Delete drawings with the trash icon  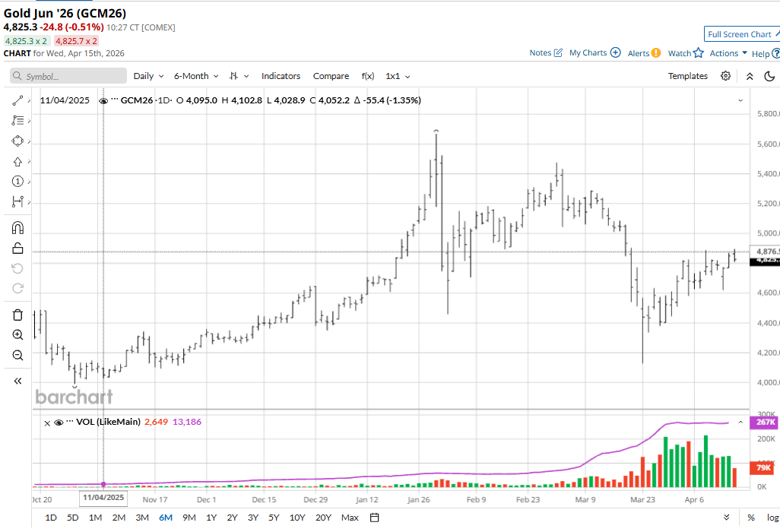pyautogui.click(x=17, y=315)
